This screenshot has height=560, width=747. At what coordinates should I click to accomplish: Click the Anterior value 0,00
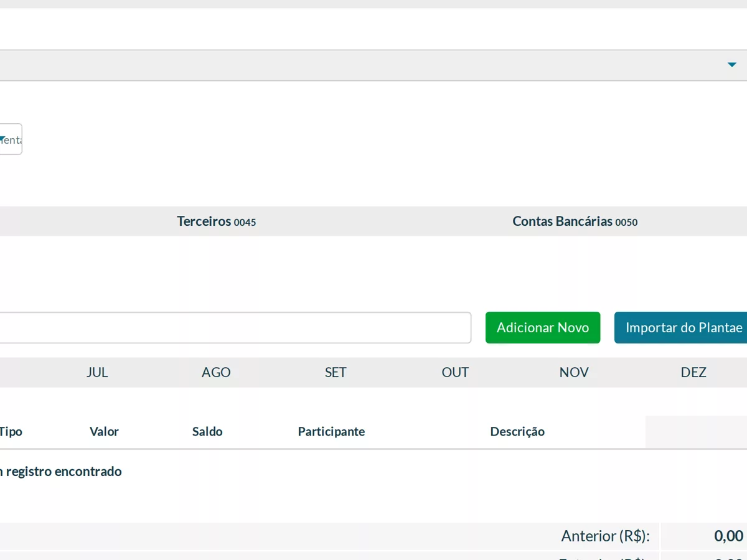[729, 536]
